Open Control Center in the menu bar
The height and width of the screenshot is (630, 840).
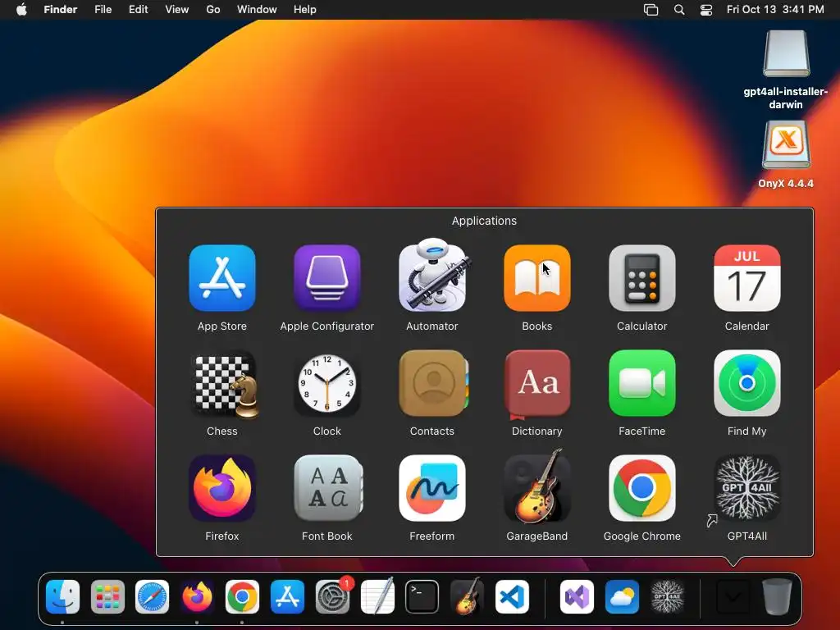point(706,10)
